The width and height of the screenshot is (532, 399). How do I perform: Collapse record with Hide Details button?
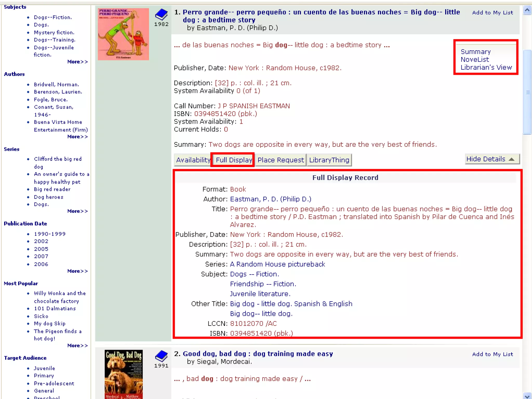click(x=492, y=159)
